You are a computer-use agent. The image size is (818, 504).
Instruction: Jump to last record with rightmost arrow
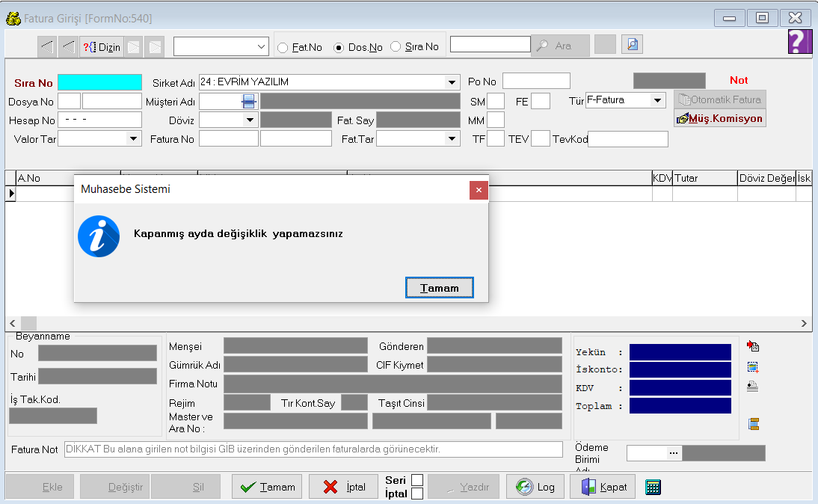point(155,47)
